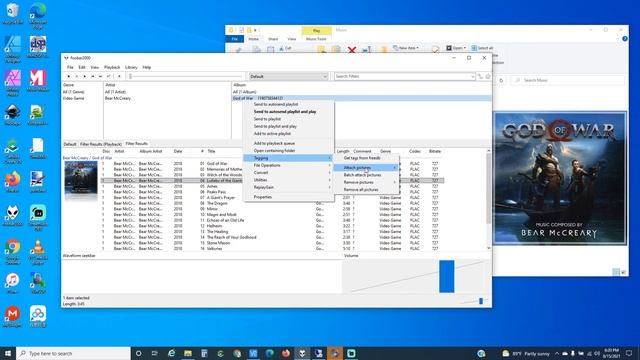The image size is (640, 360).
Task: Expand Remove pictures submenu
Action: click(366, 182)
